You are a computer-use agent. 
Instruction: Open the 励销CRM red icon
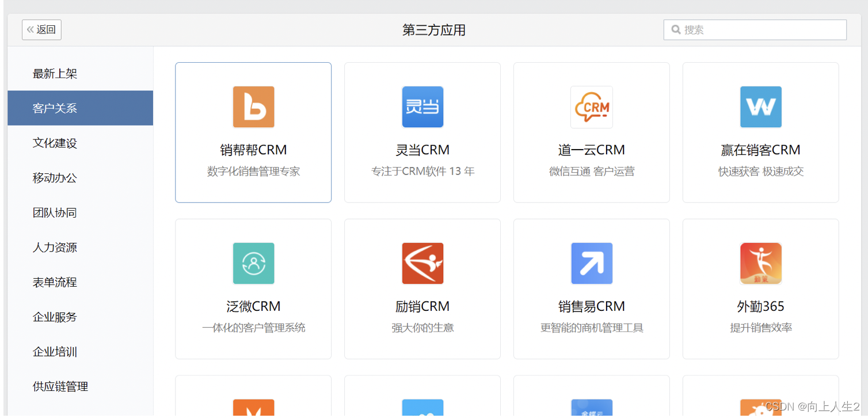(422, 264)
